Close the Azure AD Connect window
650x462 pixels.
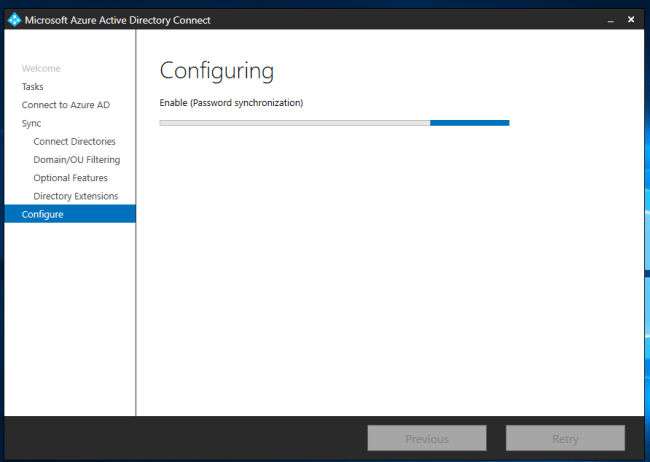click(631, 19)
